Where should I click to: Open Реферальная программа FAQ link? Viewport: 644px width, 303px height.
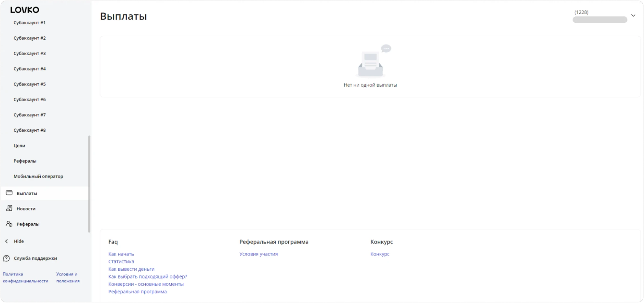[x=138, y=292]
